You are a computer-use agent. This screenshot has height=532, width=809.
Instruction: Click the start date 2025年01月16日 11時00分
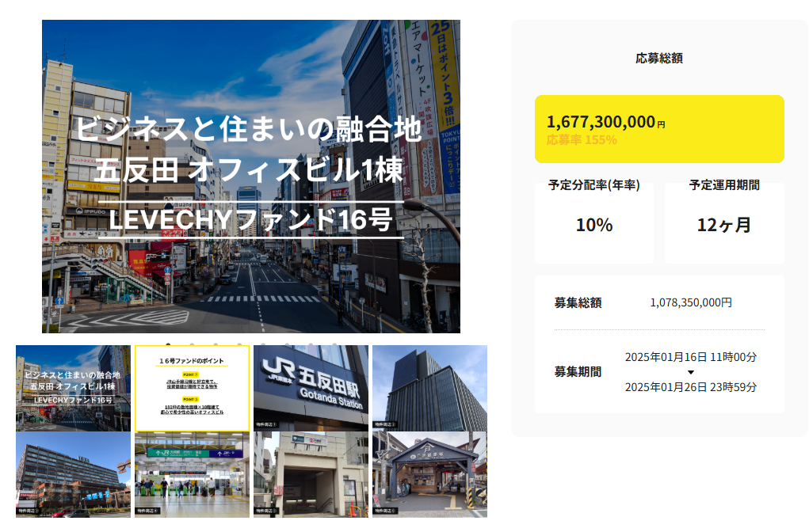690,357
